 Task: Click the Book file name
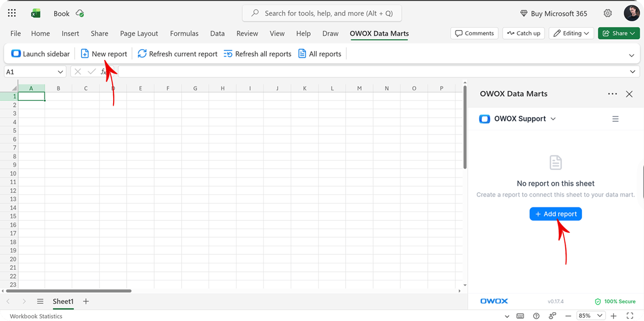coord(61,14)
